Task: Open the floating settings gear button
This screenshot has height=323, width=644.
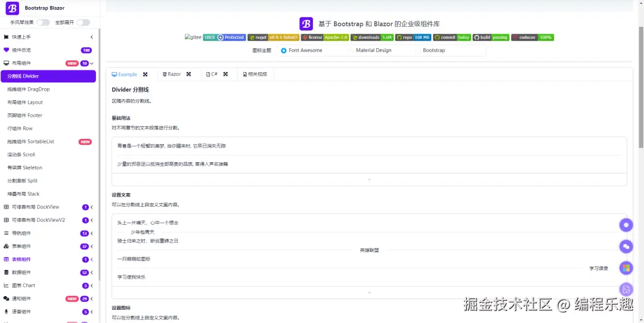Action: (x=626, y=225)
